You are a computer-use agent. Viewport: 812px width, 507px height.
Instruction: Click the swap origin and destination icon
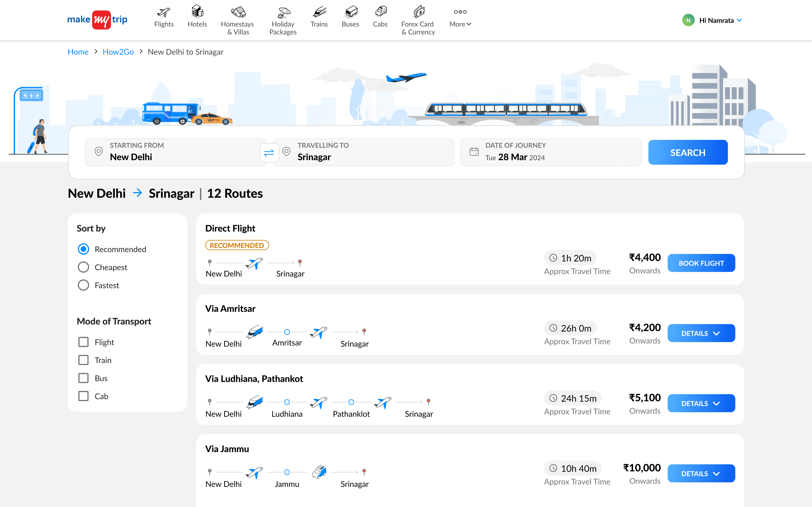269,153
